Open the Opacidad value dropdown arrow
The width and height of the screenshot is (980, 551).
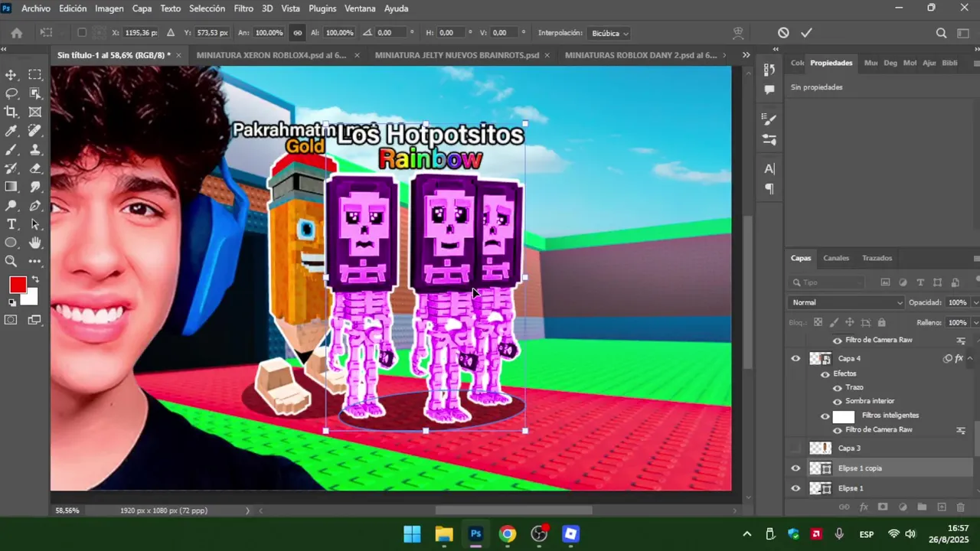(975, 302)
